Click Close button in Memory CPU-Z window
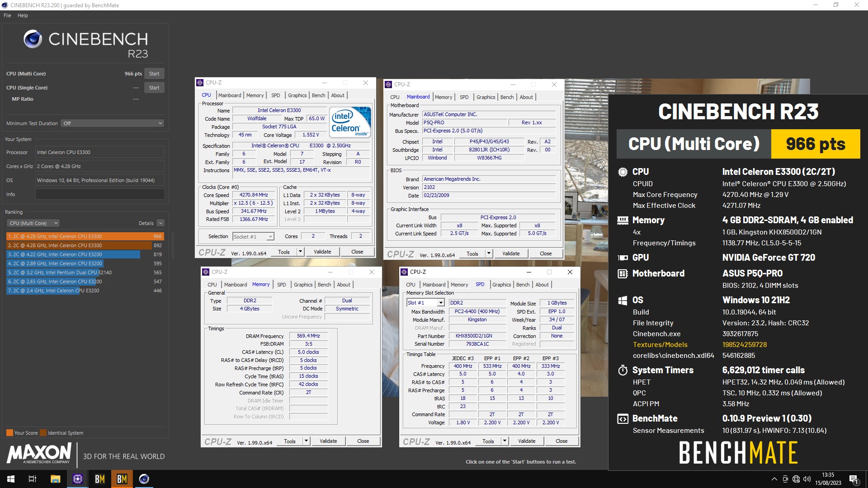The width and height of the screenshot is (868, 488). point(363,441)
